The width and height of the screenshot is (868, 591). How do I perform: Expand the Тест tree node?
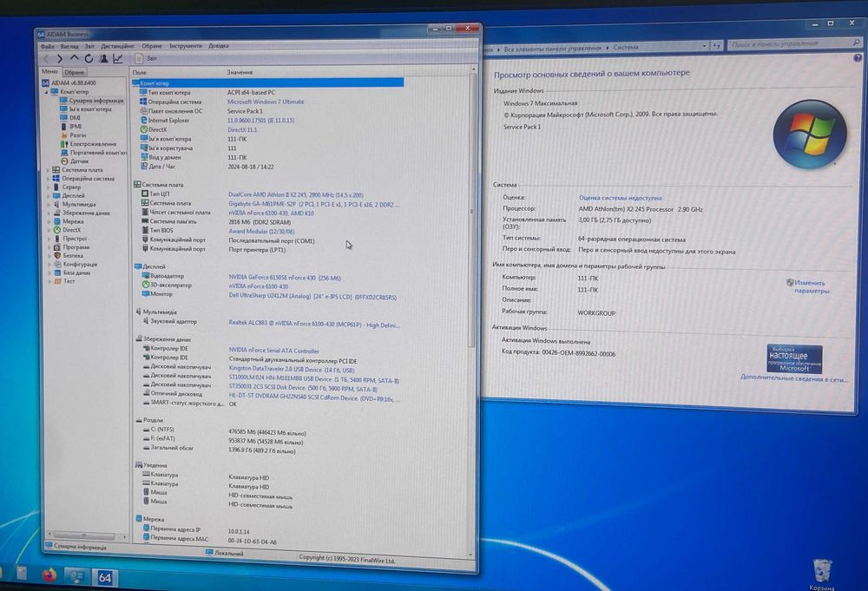(x=49, y=281)
